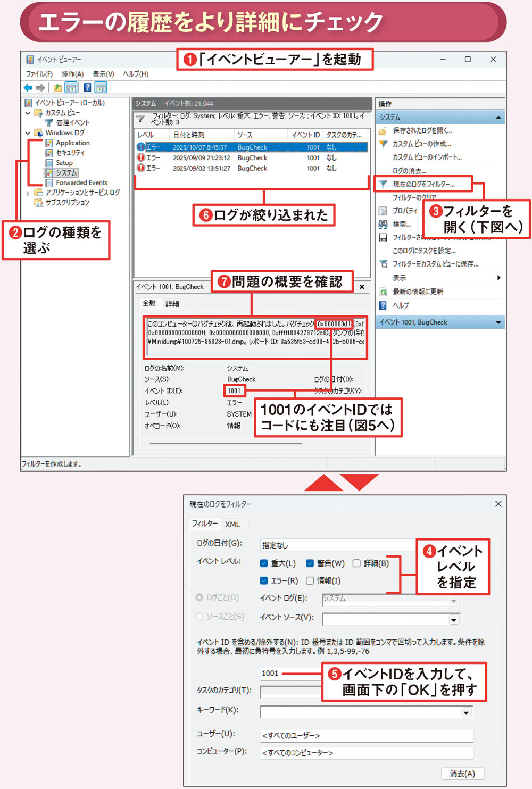Click the floppy disk save icon in the actions pane
Screen dimensions: 532x789
[383, 237]
